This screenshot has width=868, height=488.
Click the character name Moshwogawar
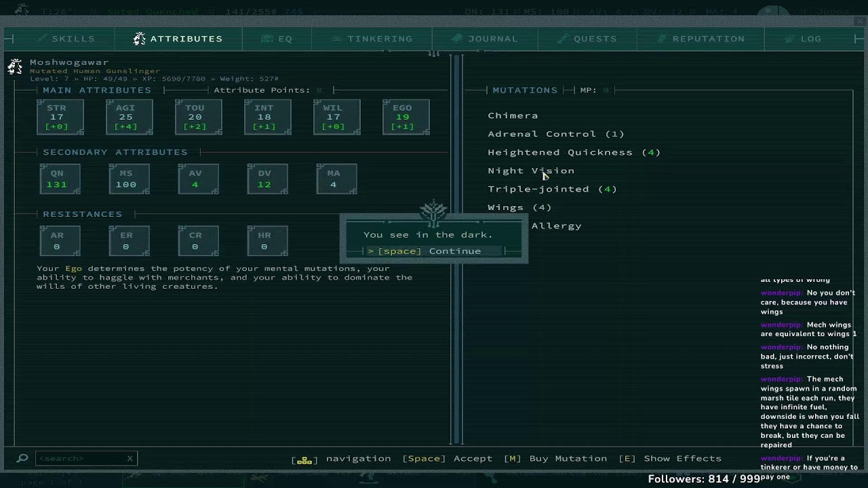pyautogui.click(x=69, y=62)
